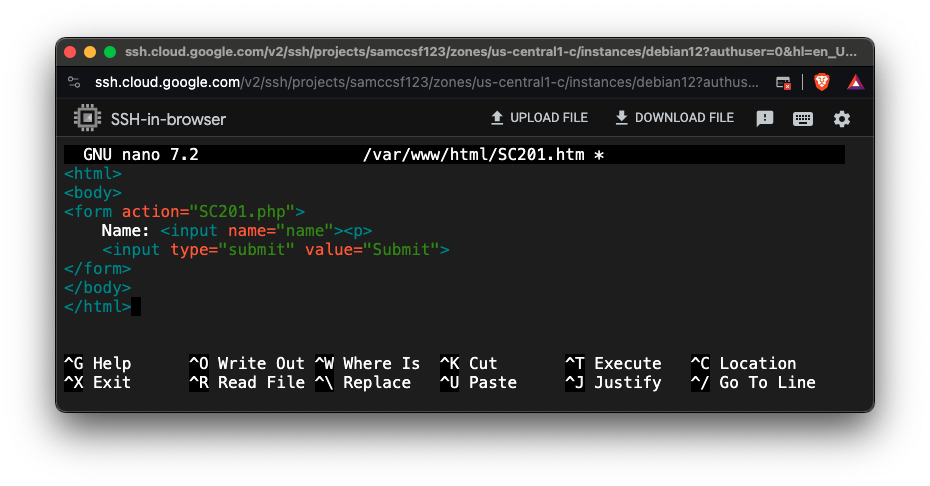This screenshot has height=486, width=930.
Task: Click the DOWNLOAD FILE button
Action: pos(674,118)
